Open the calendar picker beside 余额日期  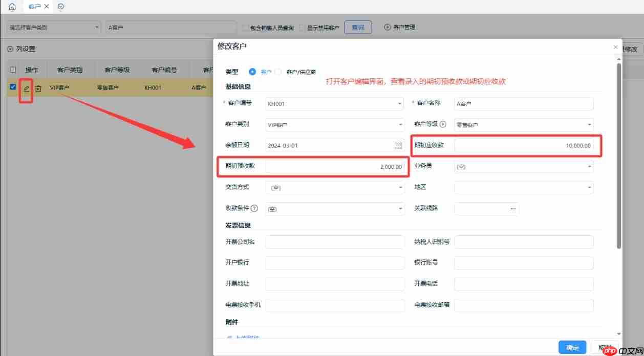click(x=398, y=145)
